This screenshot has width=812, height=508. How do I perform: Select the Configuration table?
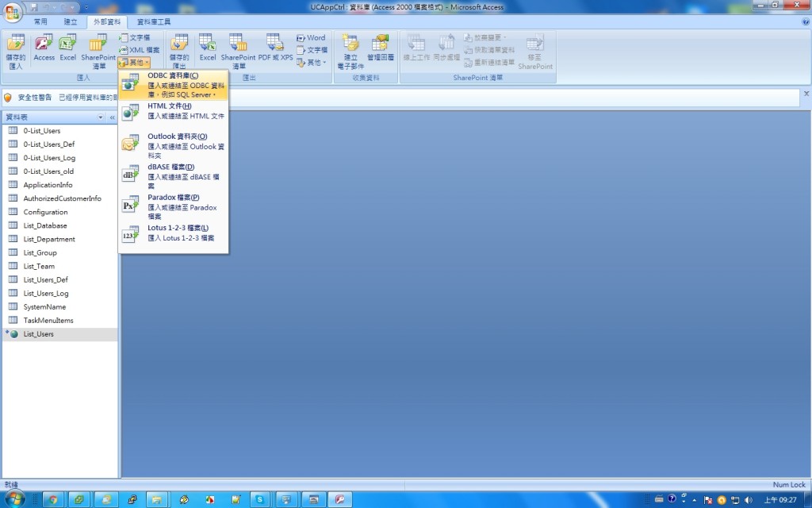pyautogui.click(x=60, y=212)
